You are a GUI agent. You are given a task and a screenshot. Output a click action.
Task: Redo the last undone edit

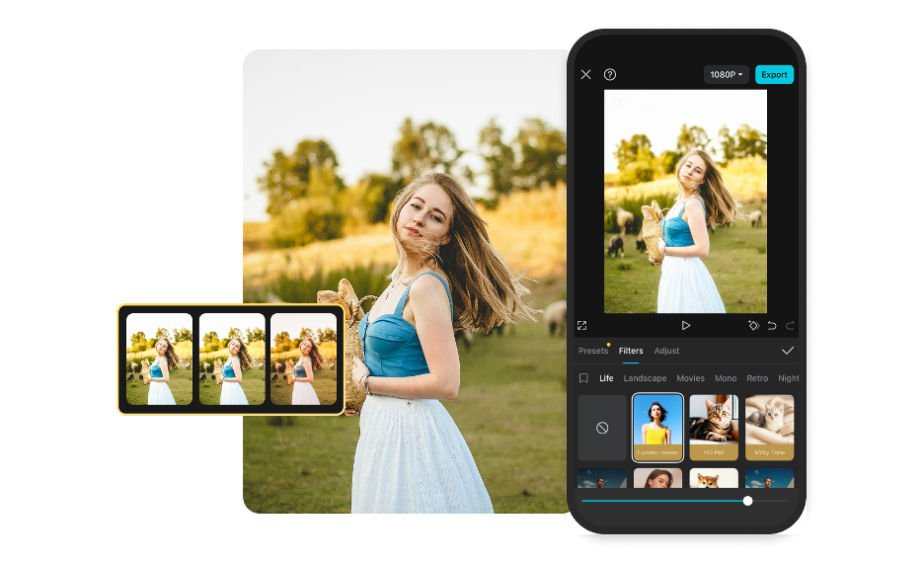point(790,325)
